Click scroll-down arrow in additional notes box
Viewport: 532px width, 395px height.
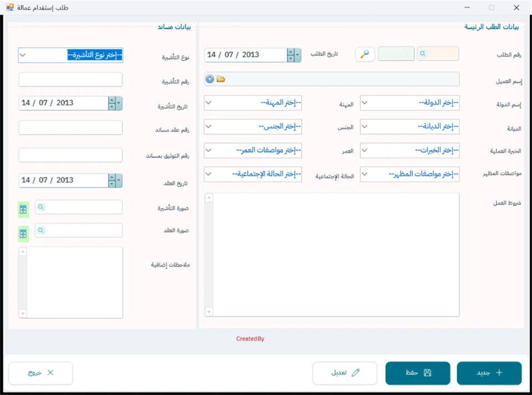tap(23, 314)
